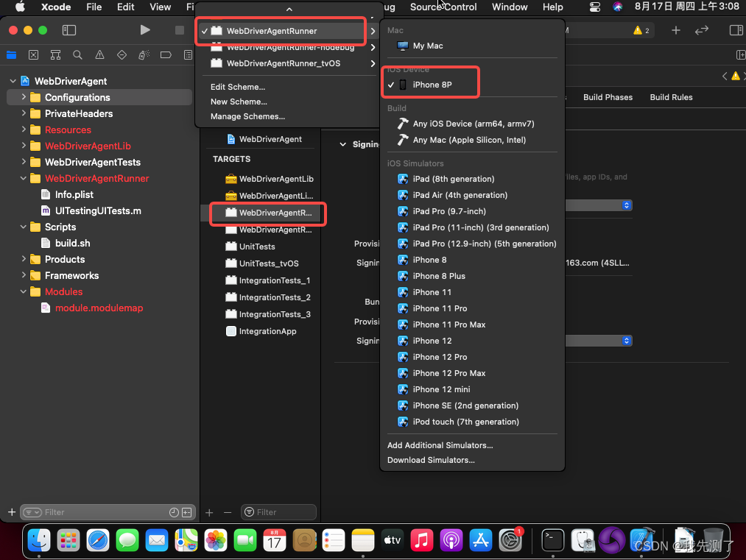Open the Breakpoint navigator tag icon
This screenshot has width=746, height=560.
[165, 55]
